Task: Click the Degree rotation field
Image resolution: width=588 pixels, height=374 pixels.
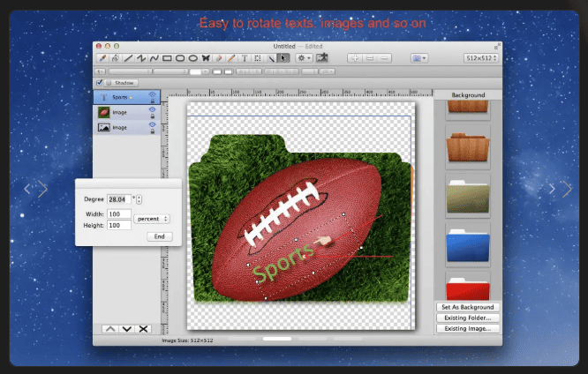Action: pyautogui.click(x=119, y=199)
